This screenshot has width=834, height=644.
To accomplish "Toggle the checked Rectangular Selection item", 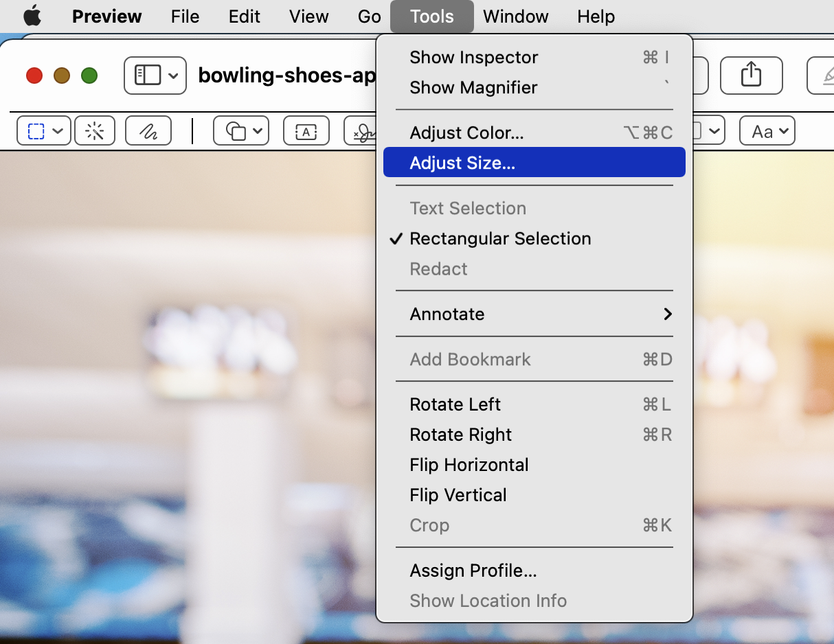I will click(x=534, y=239).
